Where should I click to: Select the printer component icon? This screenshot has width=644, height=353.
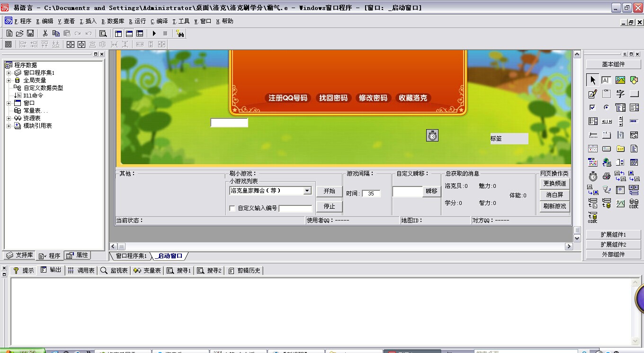point(606,176)
